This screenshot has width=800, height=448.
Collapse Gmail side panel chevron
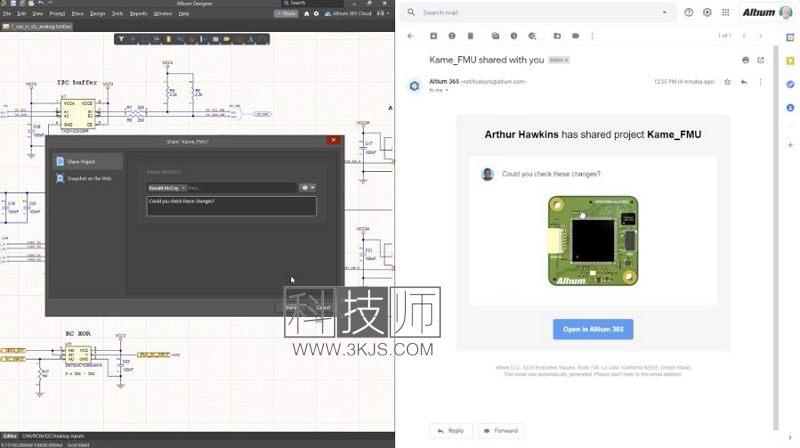click(x=790, y=437)
